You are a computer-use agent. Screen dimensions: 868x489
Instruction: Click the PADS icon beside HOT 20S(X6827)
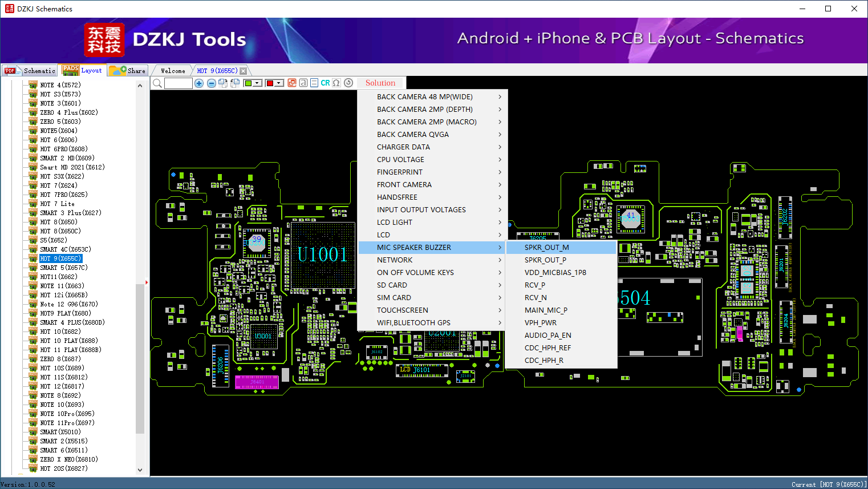[33, 468]
